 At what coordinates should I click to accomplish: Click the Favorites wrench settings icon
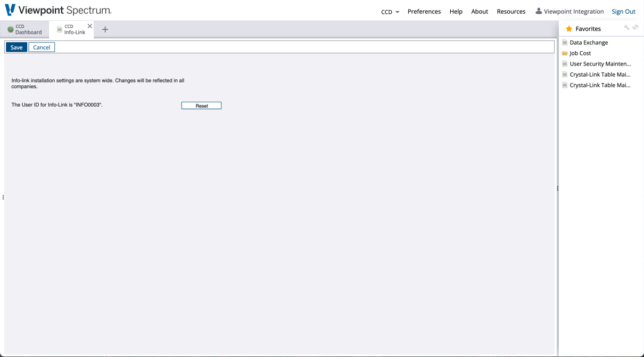click(626, 28)
